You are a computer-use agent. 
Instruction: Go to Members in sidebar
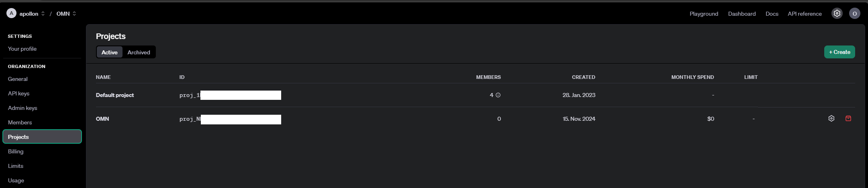click(x=20, y=122)
